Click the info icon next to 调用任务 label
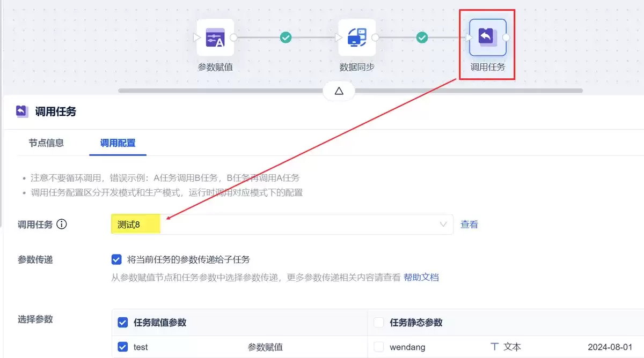This screenshot has height=358, width=644. click(x=62, y=225)
